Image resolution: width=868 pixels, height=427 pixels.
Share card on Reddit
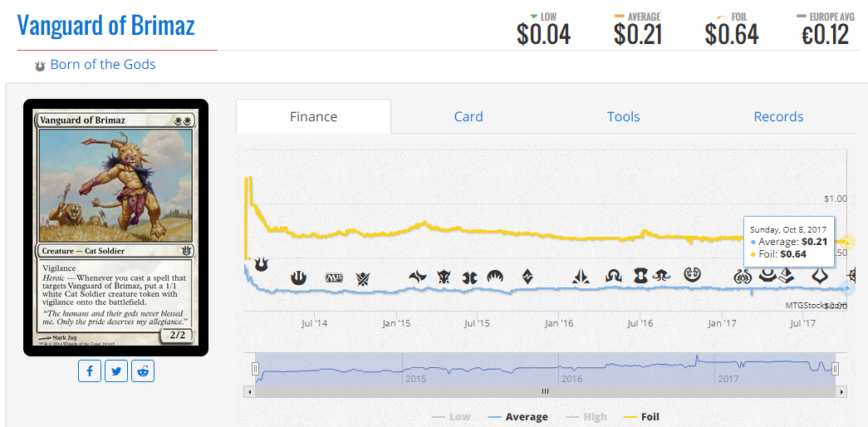tap(143, 371)
